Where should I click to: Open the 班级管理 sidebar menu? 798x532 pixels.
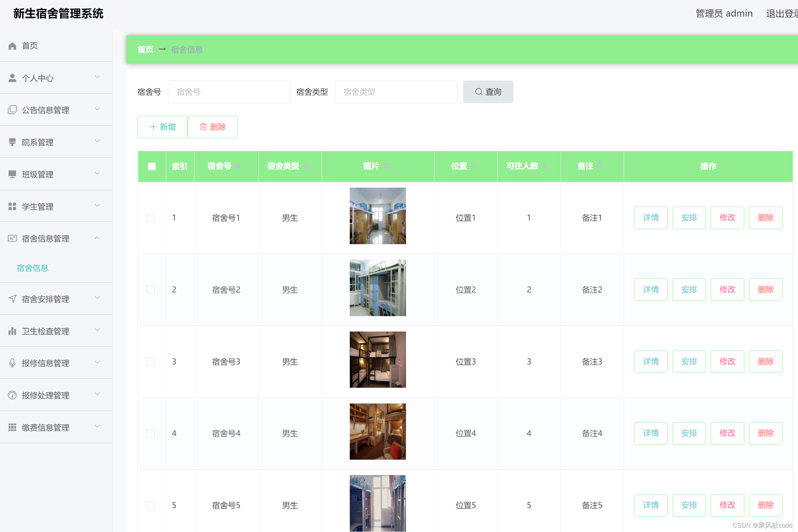(x=38, y=174)
